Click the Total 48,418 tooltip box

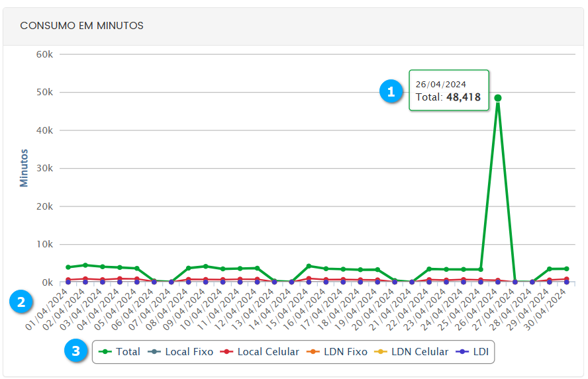click(x=448, y=91)
